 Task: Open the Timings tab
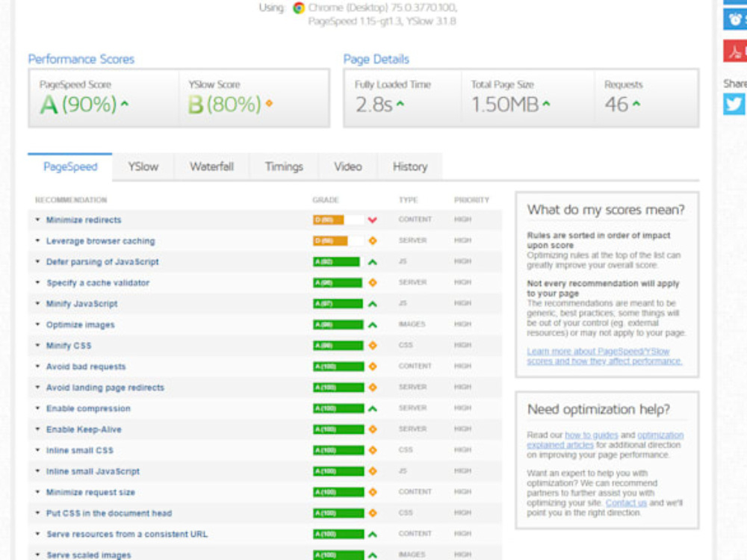coord(284,167)
